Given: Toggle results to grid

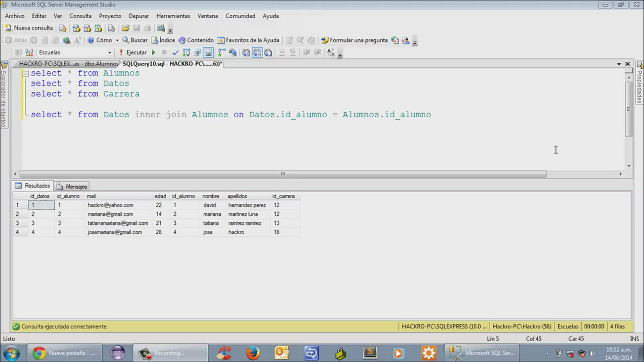Looking at the screenshot, I should 257,52.
